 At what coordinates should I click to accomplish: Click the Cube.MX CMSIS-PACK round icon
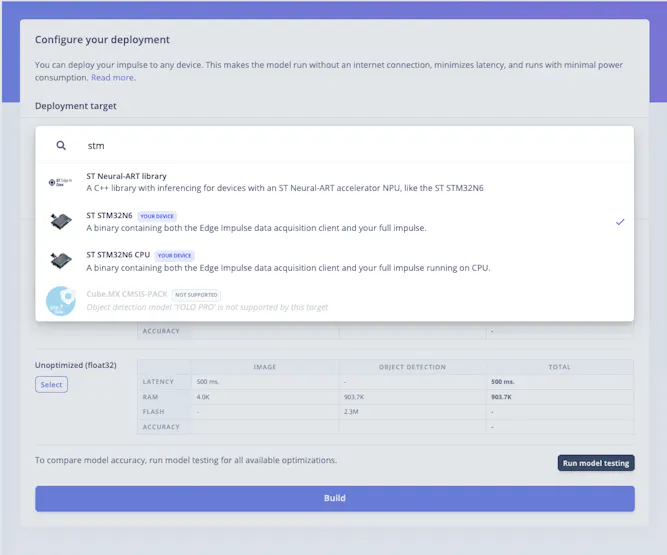pos(61,301)
